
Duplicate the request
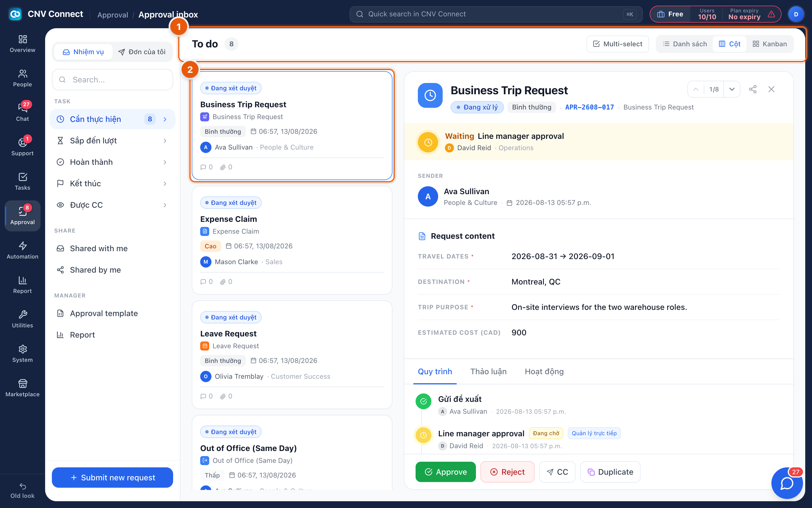[x=610, y=472]
